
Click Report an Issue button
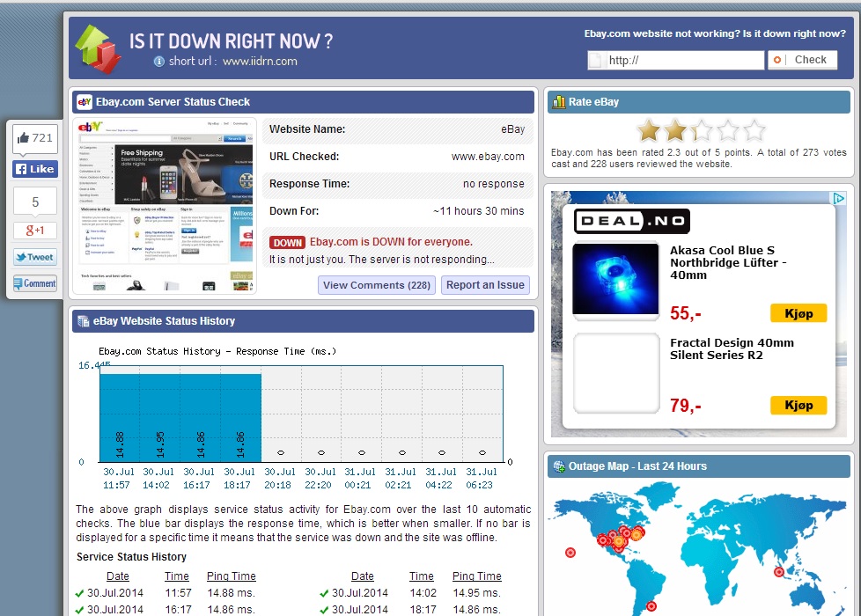pos(485,285)
